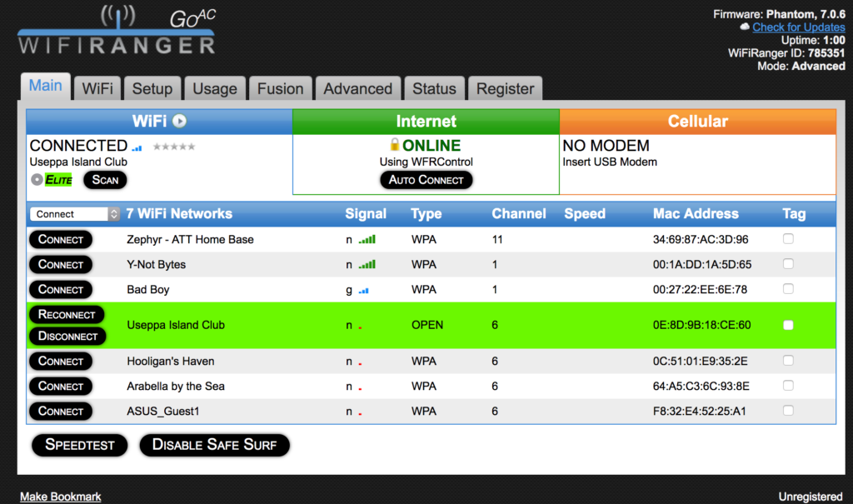Screen dimensions: 853x504
Task: Click the Auto Connect button
Action: pyautogui.click(x=426, y=180)
